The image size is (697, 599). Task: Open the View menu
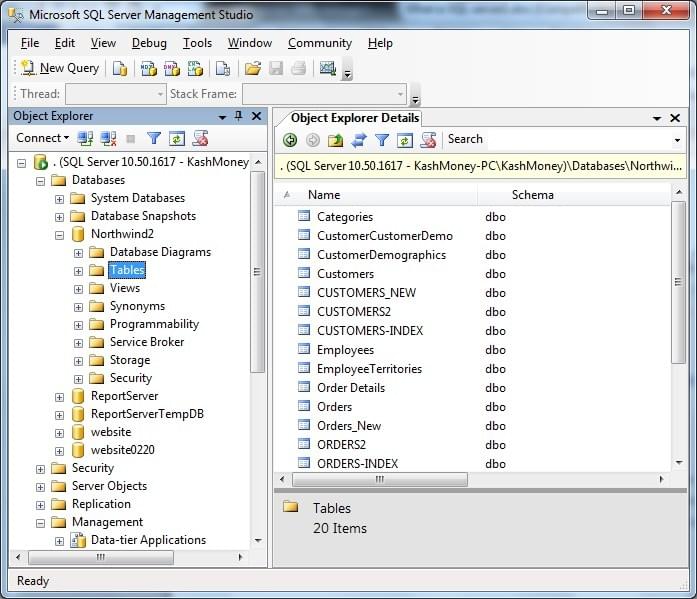(104, 43)
